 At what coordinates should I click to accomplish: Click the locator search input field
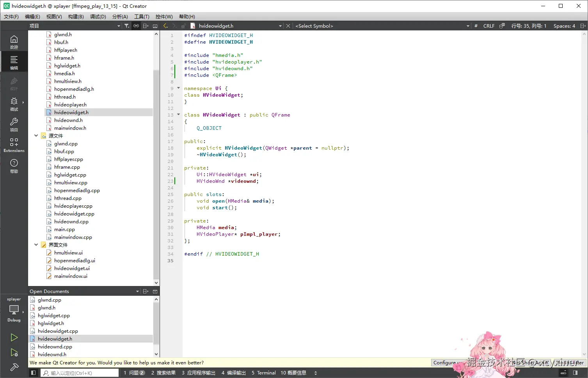[x=80, y=373]
